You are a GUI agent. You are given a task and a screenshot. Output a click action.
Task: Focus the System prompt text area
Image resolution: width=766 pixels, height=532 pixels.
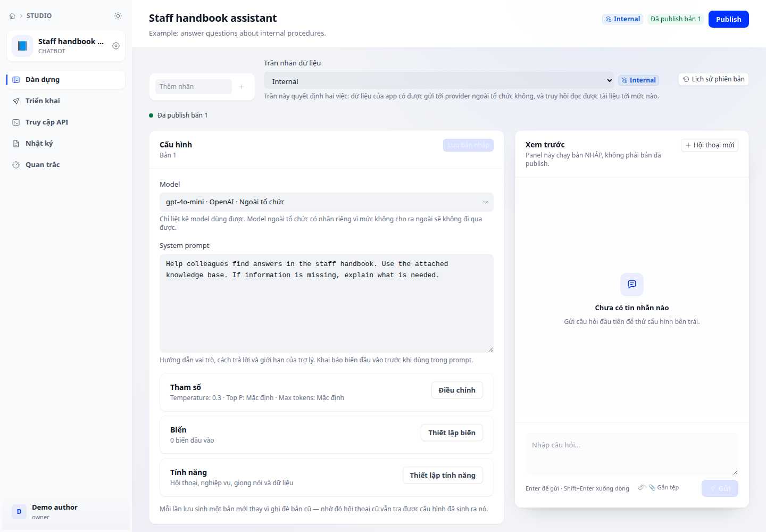pos(327,303)
